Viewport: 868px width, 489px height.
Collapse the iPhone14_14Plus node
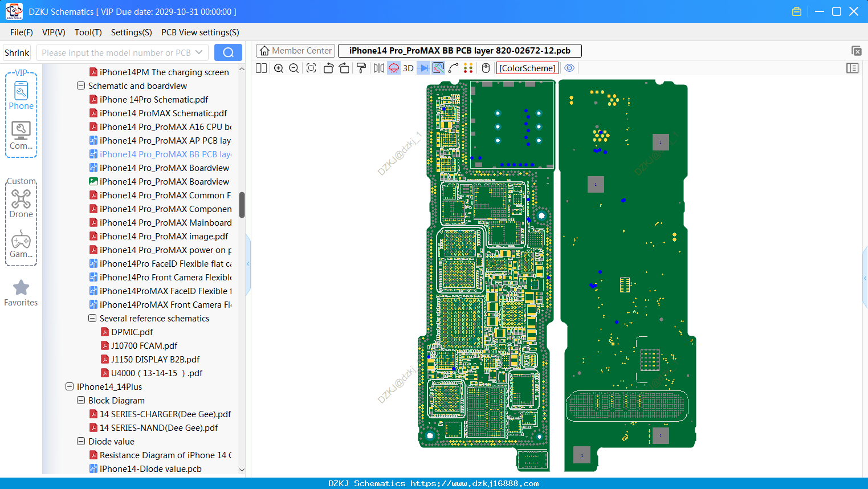point(70,387)
